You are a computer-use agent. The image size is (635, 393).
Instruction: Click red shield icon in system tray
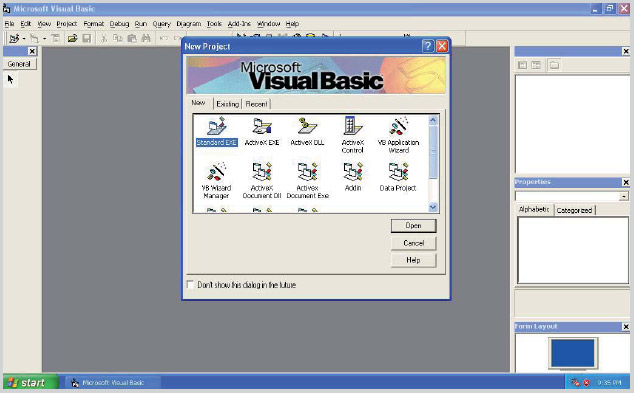tap(586, 382)
